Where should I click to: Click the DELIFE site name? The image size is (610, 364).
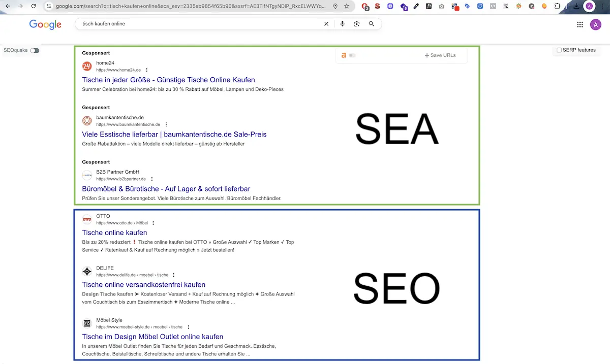(105, 268)
